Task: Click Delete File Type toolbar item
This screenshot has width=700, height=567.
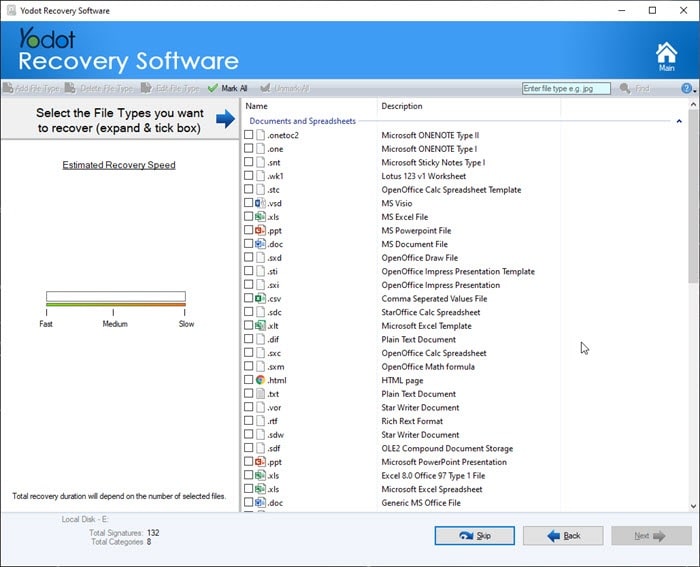Action: click(99, 88)
